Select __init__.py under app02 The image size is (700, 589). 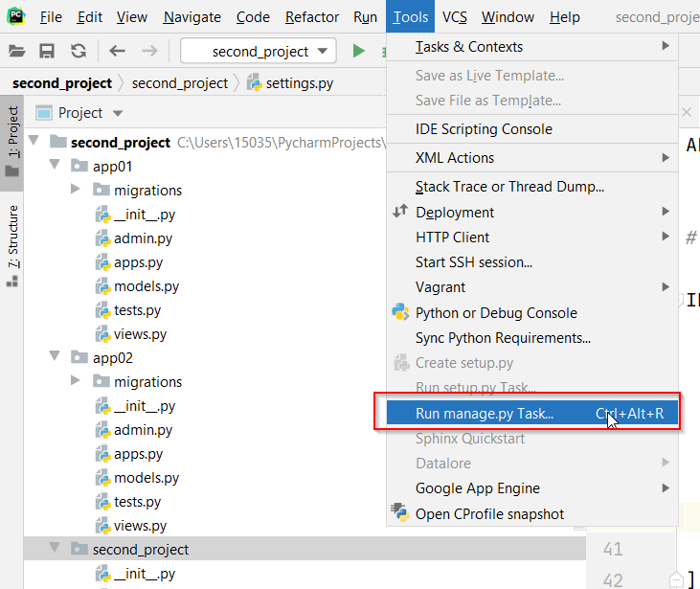pyautogui.click(x=145, y=406)
